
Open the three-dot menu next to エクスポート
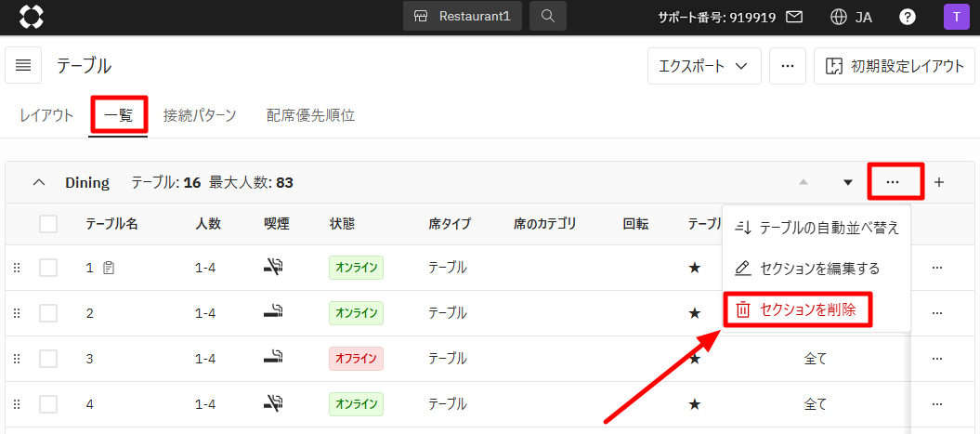point(787,66)
